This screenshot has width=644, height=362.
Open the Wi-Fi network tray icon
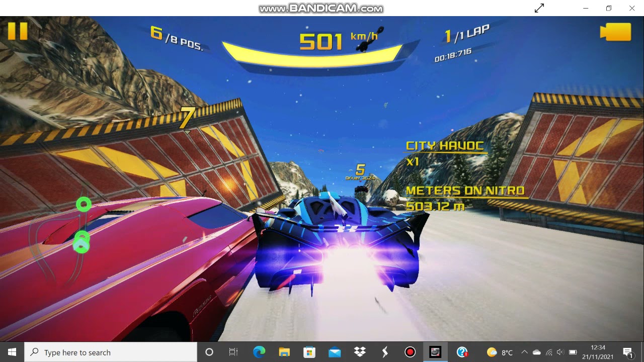coord(549,352)
